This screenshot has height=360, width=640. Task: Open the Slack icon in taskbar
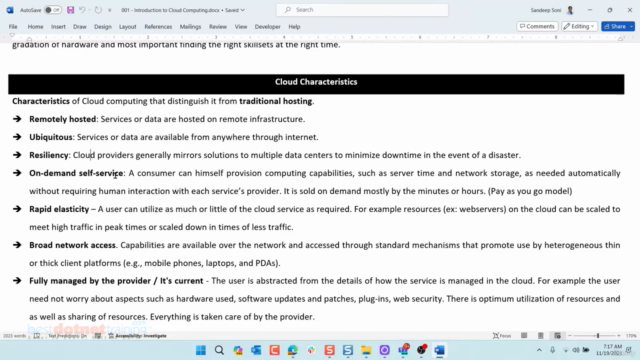click(x=311, y=350)
